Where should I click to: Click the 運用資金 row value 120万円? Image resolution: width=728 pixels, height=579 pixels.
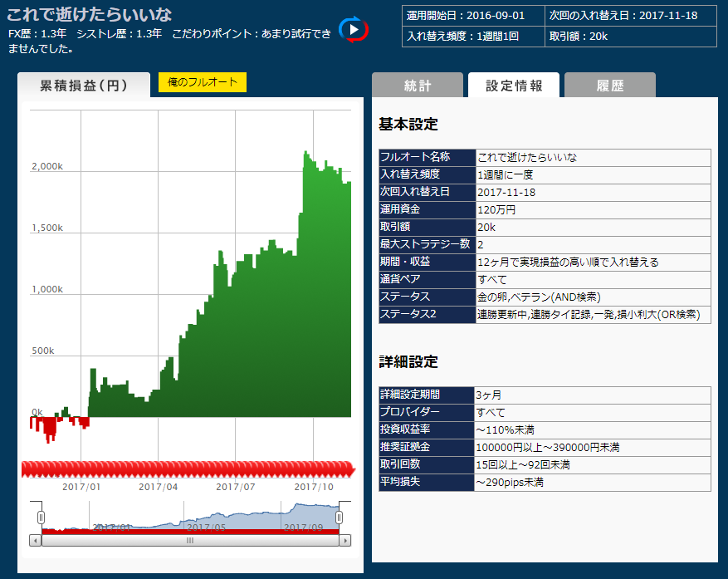pyautogui.click(x=593, y=209)
